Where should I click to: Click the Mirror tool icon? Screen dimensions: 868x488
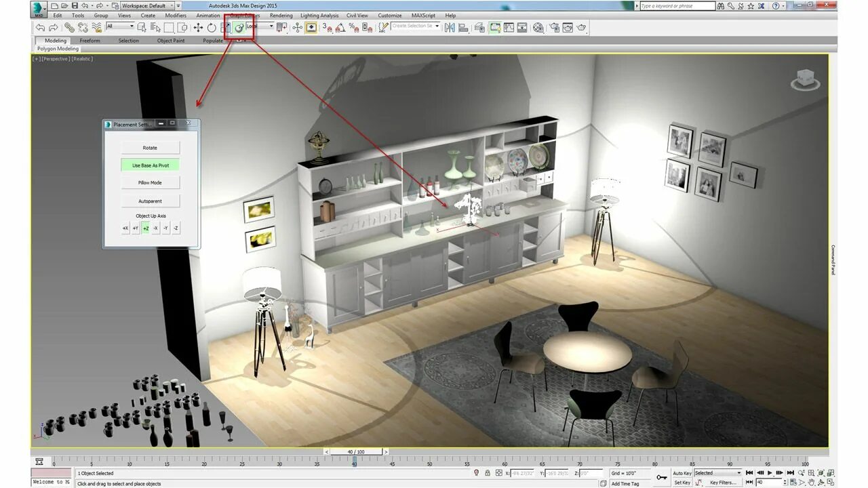[450, 28]
